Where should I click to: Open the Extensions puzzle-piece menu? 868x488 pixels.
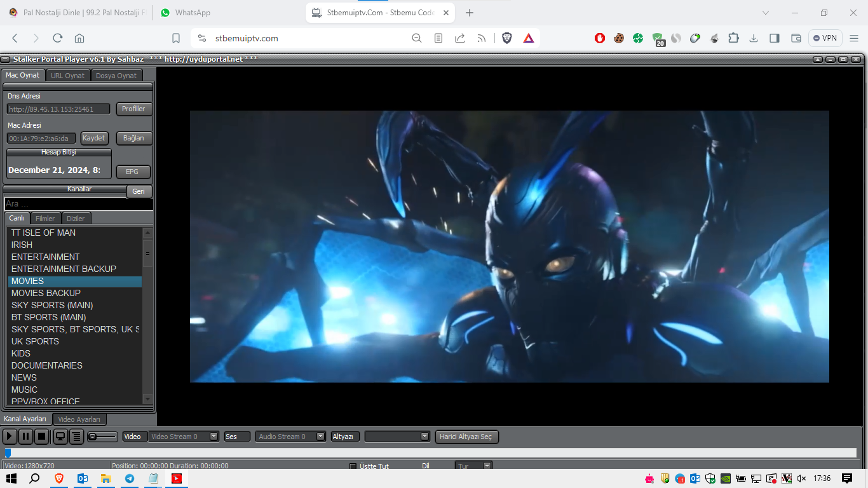(733, 38)
